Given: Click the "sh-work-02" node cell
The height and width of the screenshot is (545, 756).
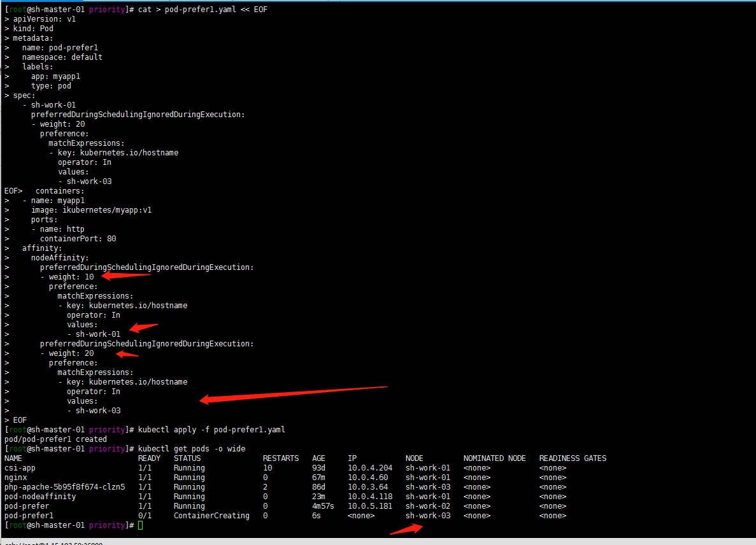Looking at the screenshot, I should coord(427,506).
